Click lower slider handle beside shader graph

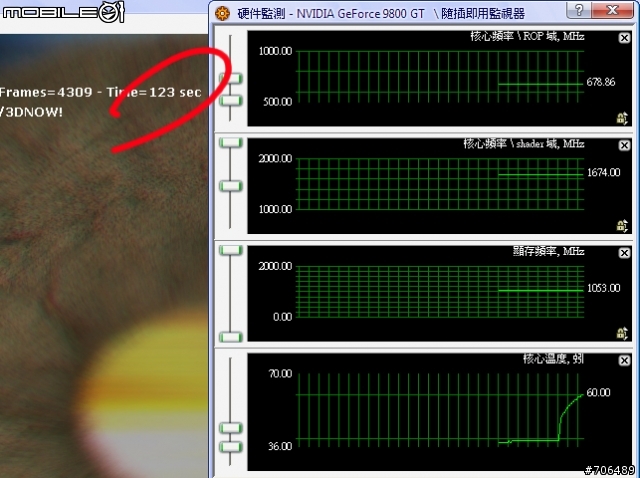231,186
